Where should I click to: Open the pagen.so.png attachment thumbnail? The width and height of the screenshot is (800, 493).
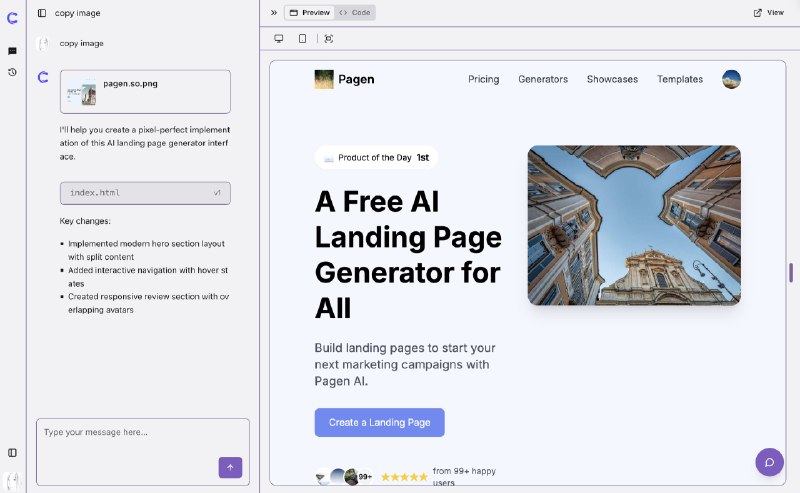click(x=82, y=93)
